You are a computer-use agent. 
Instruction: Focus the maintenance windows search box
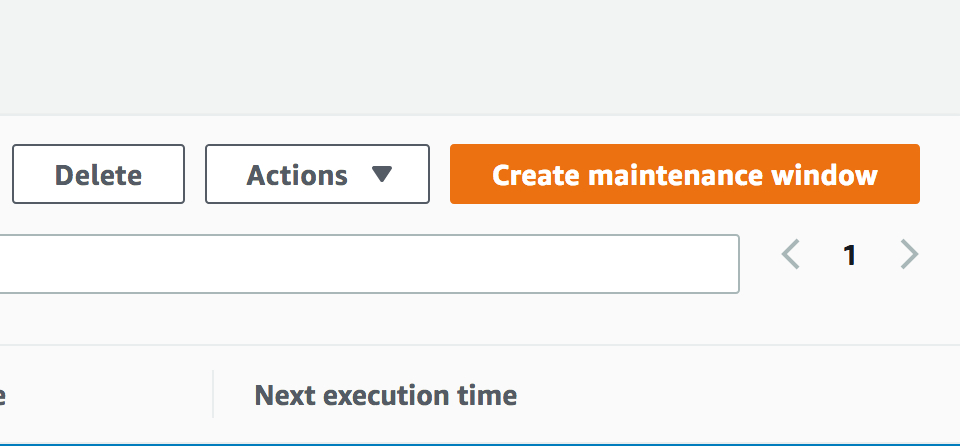[x=369, y=264]
